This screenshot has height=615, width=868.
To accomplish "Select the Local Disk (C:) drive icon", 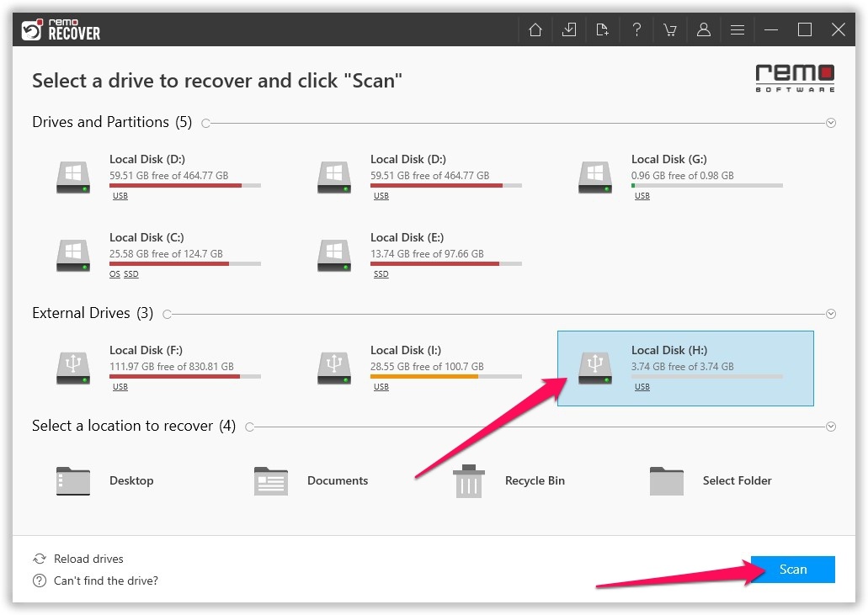I will 73,255.
